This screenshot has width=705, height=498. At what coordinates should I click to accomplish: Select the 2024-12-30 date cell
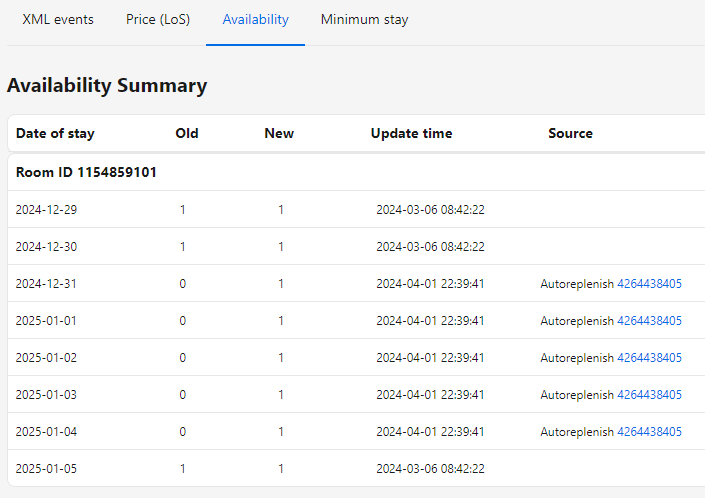(46, 247)
